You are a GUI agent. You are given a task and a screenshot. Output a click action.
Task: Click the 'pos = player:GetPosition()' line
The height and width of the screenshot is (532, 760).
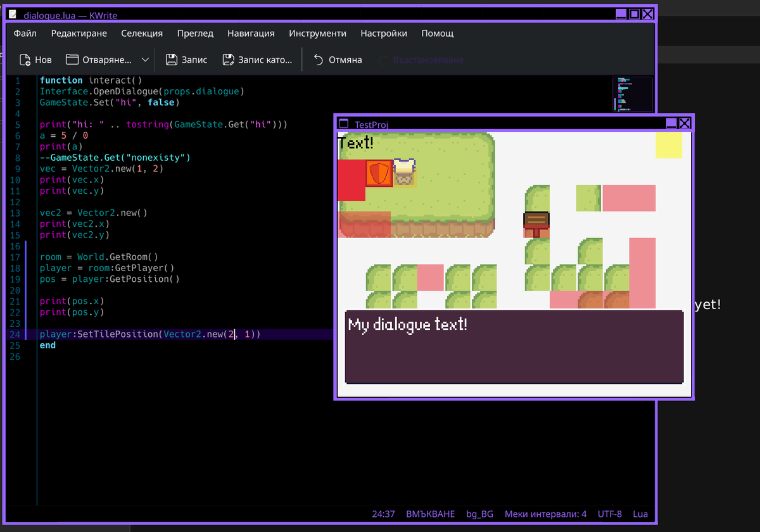pyautogui.click(x=110, y=279)
